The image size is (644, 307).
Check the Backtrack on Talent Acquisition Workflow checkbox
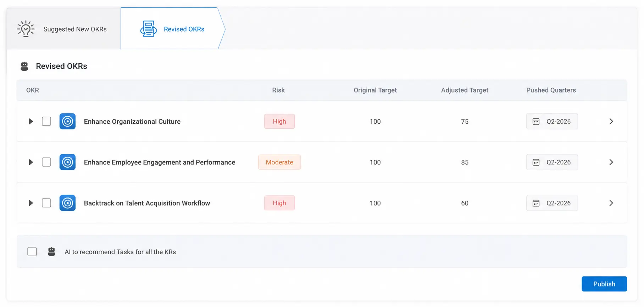pos(46,203)
